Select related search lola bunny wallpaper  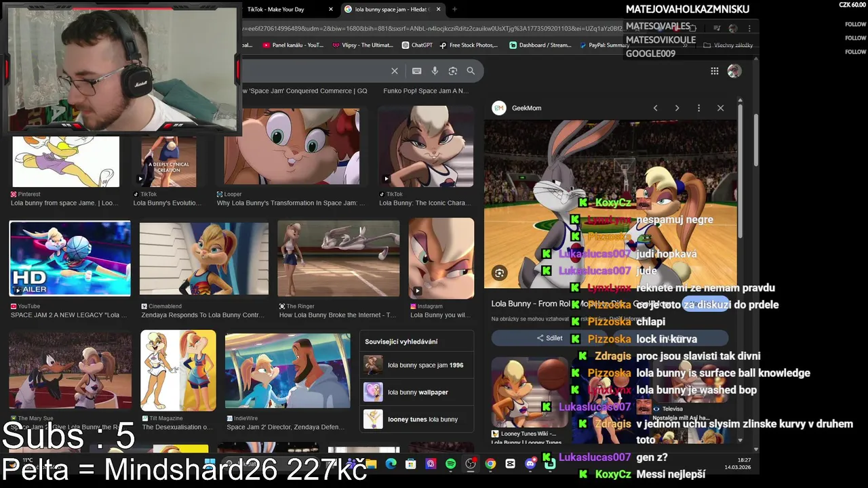tap(416, 392)
